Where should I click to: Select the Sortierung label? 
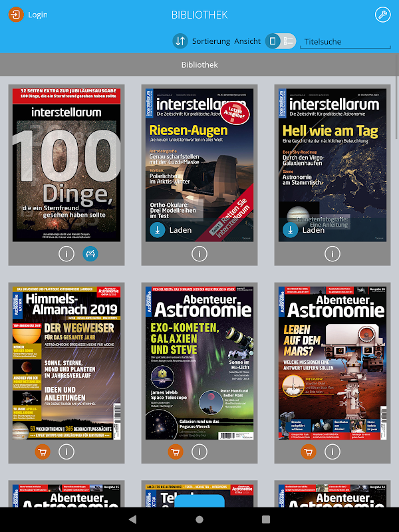211,41
